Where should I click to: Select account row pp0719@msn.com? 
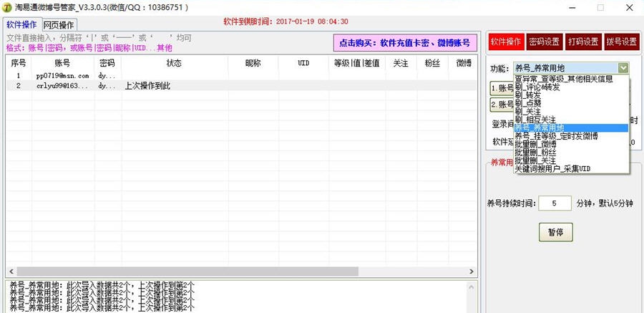(x=242, y=76)
